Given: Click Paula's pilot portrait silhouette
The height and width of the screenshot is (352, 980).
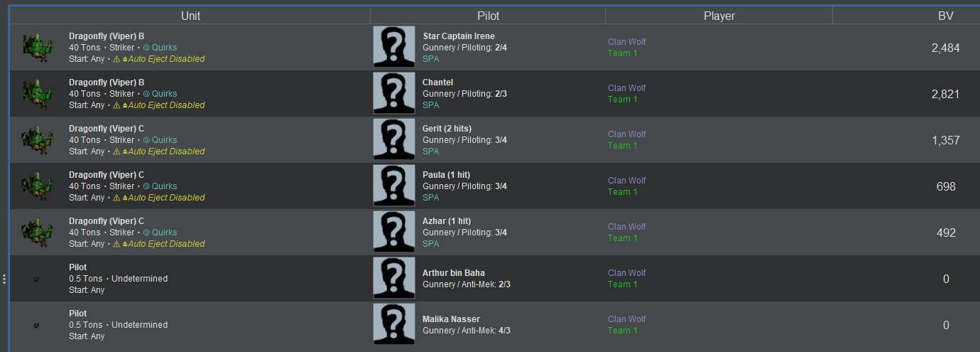Looking at the screenshot, I should click(x=394, y=186).
